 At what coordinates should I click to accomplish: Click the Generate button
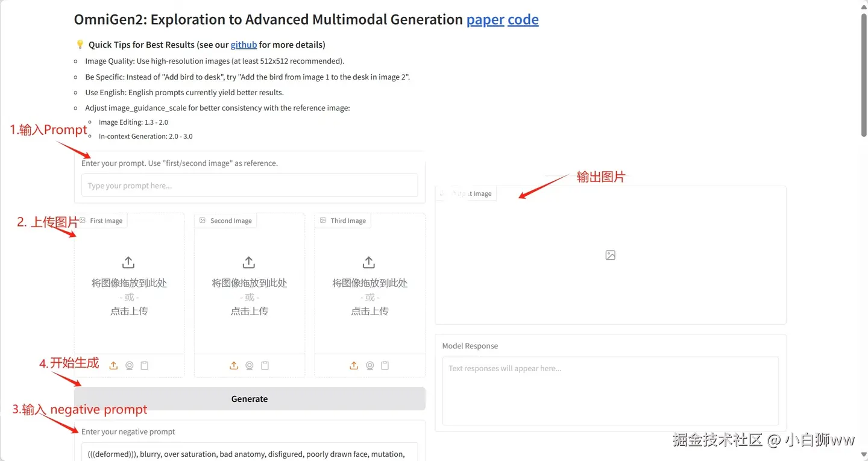[250, 399]
